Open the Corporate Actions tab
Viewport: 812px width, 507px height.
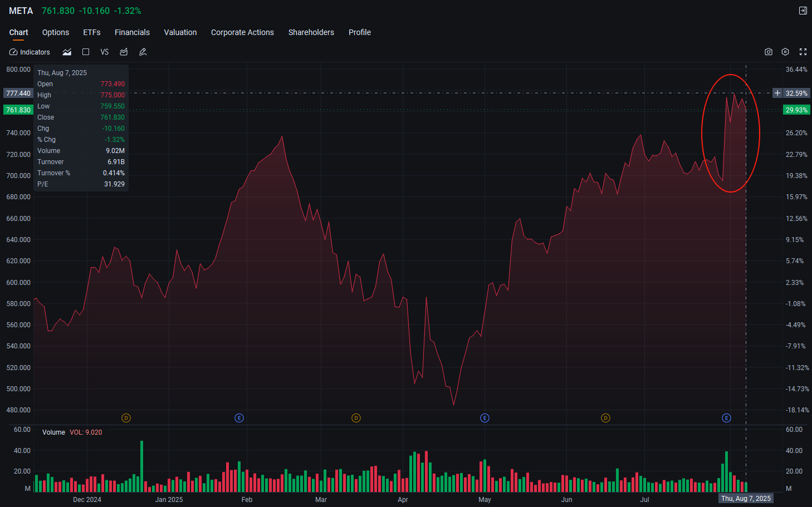pyautogui.click(x=242, y=32)
